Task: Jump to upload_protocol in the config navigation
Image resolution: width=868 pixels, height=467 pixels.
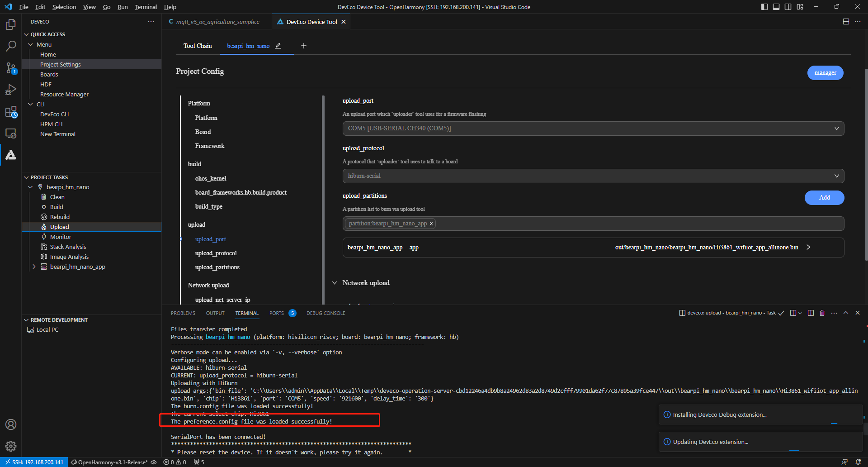Action: click(x=216, y=253)
